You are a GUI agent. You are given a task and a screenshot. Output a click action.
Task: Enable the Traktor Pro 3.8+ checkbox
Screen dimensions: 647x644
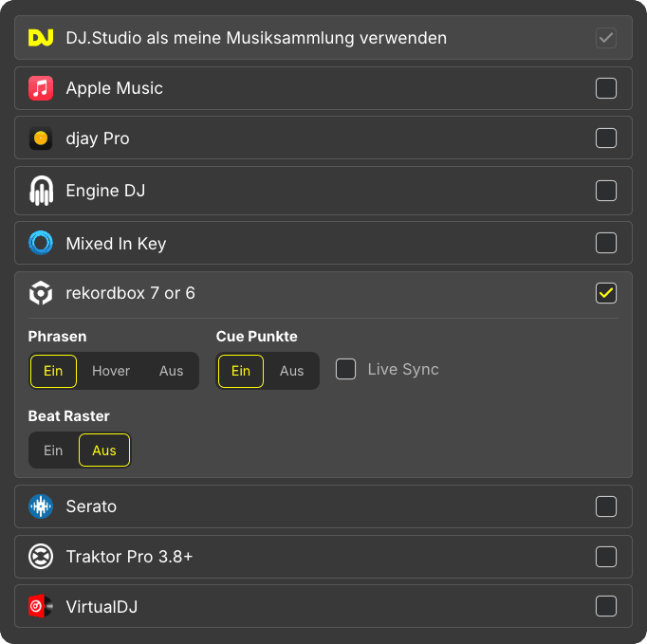point(606,557)
